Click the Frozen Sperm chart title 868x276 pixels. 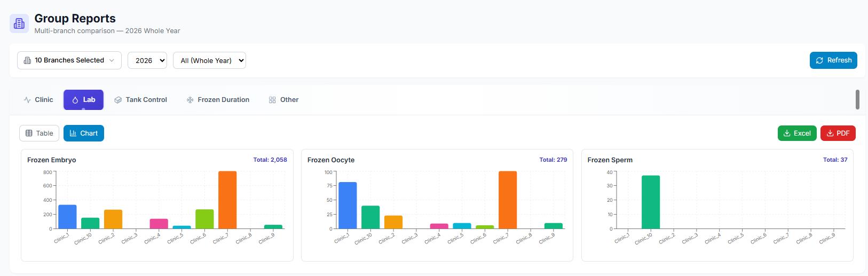(610, 160)
